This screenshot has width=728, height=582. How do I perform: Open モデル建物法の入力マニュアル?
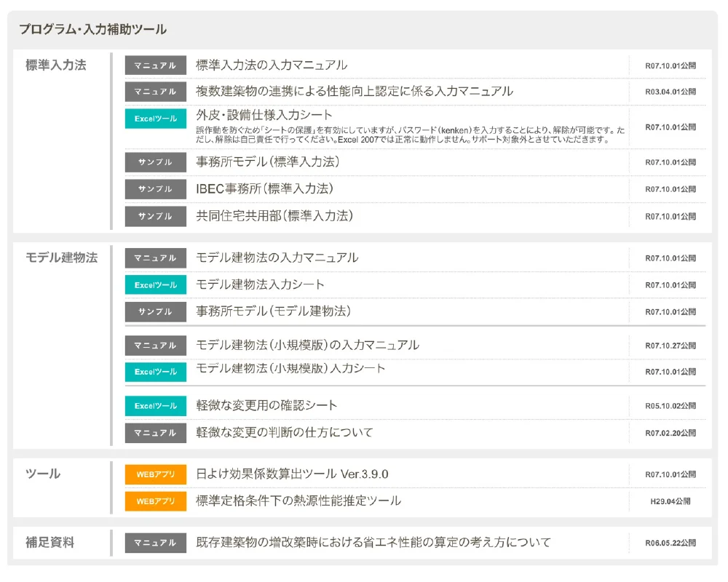(277, 258)
